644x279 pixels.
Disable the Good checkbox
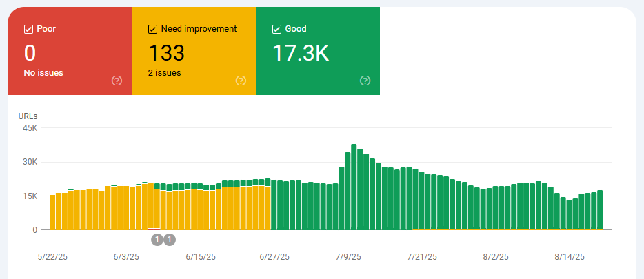[276, 29]
